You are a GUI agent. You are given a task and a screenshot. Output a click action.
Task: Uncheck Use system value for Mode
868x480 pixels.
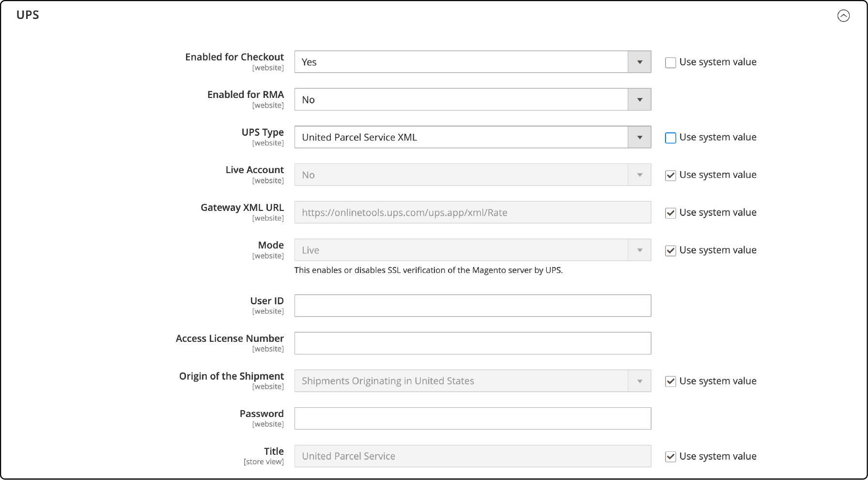coord(670,251)
